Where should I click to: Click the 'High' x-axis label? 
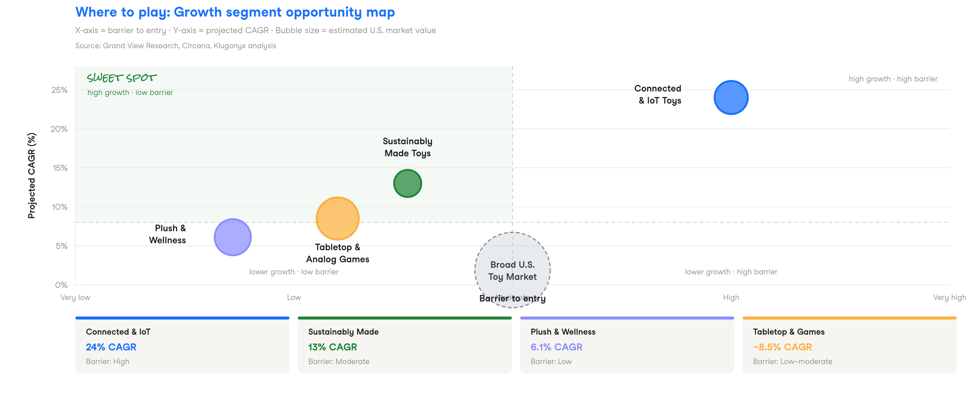[731, 297]
